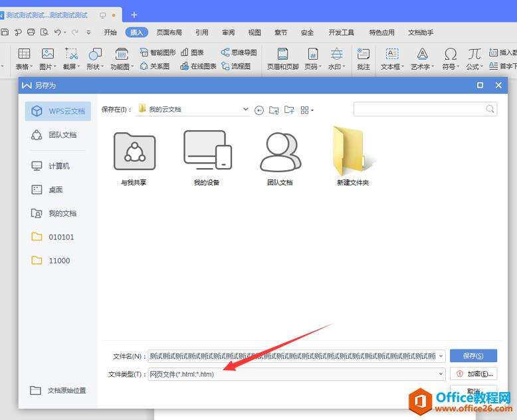Image resolution: width=517 pixels, height=420 pixels.
Task: Open the 特色应用 tab
Action: pos(382,33)
